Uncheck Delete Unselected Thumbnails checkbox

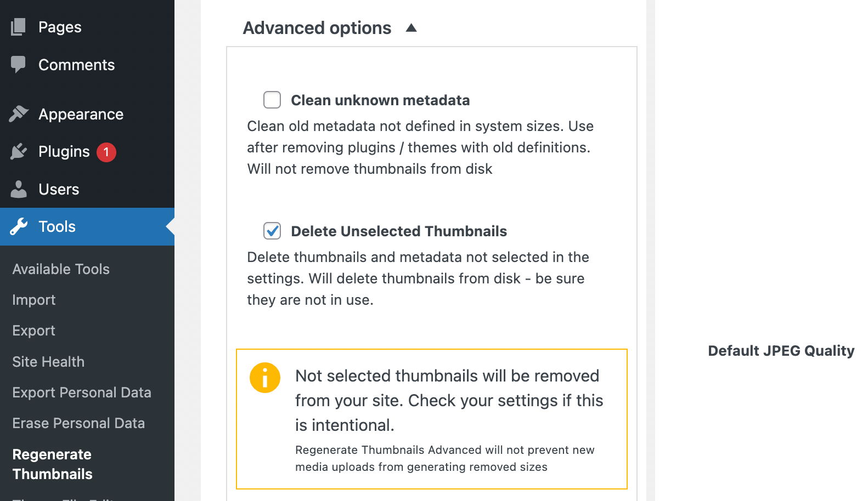point(272,231)
